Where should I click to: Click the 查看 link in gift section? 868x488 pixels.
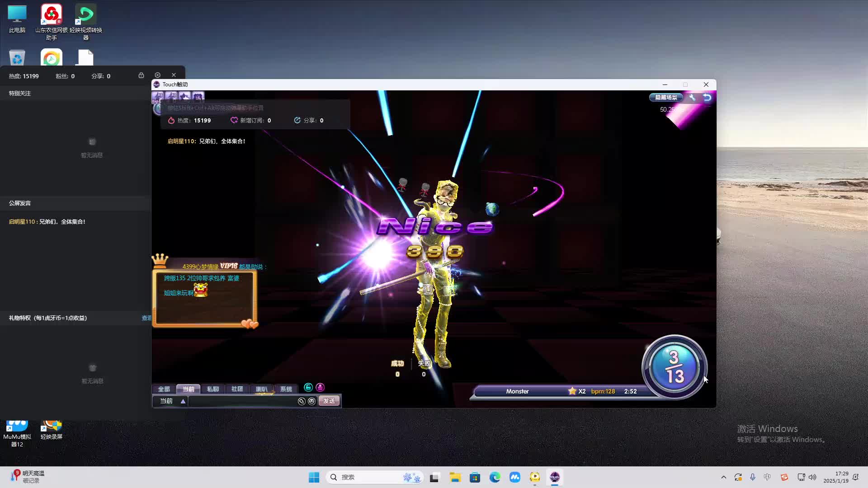coord(146,318)
